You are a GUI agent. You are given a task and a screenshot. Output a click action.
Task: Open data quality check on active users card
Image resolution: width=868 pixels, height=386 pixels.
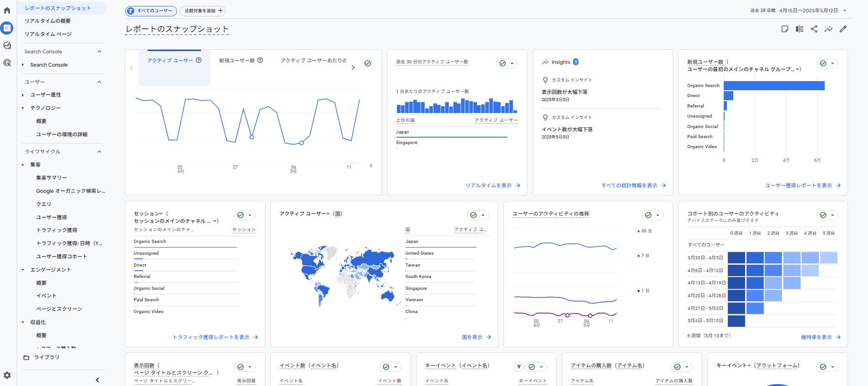coord(367,63)
